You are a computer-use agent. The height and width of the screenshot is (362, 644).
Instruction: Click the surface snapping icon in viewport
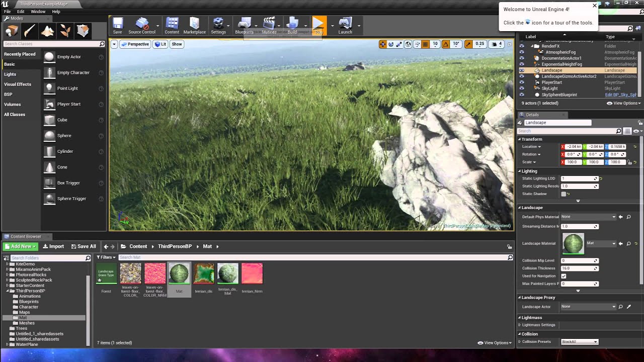tap(417, 44)
